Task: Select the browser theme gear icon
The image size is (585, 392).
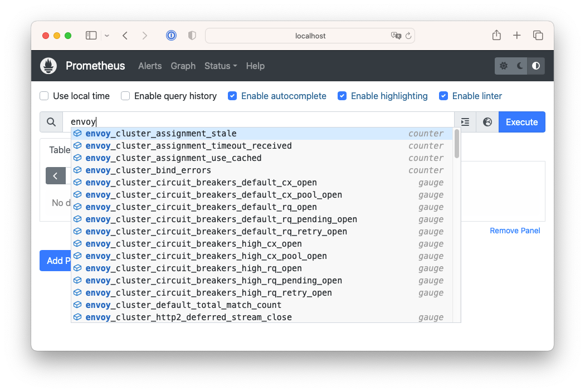Action: click(504, 66)
